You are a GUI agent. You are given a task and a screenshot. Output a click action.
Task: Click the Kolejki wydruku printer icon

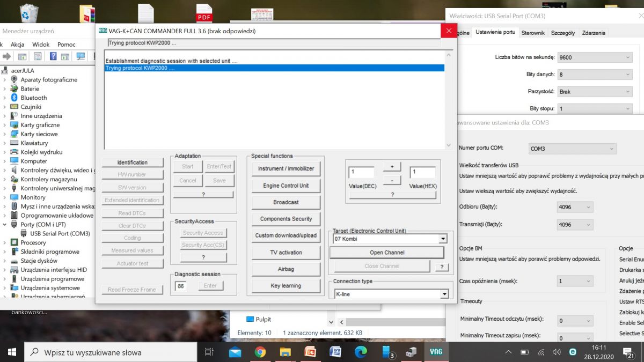point(15,152)
